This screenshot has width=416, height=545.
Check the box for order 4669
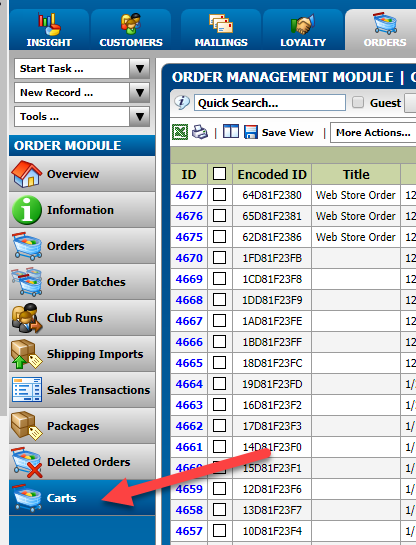(219, 279)
